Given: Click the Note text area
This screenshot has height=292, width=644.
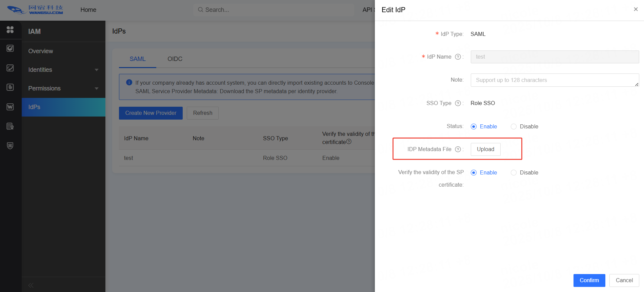Looking at the screenshot, I should click(555, 80).
